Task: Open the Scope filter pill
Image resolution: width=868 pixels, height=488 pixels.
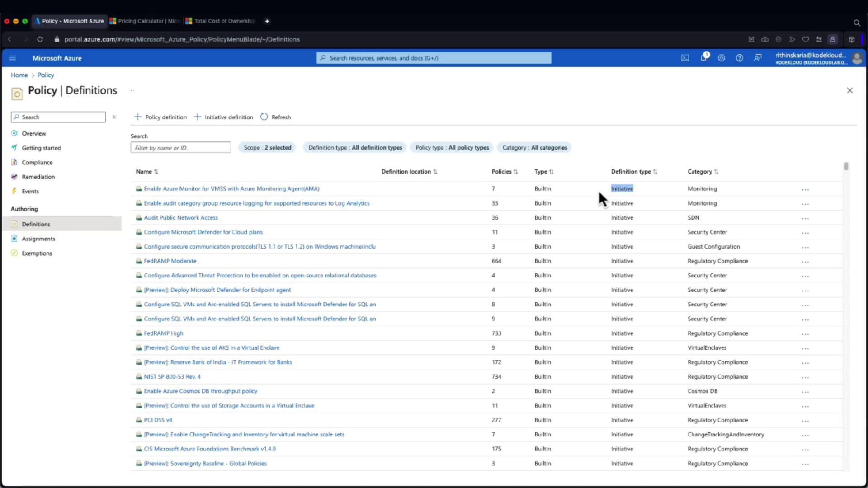Action: tap(267, 148)
